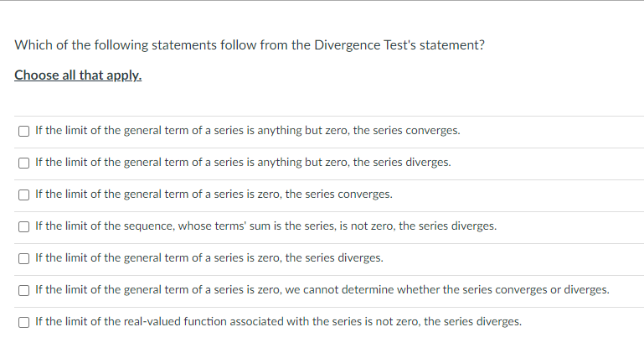Check the 'real-valued function' option checkbox
Image resolution: width=644 pixels, height=353 pixels.
coord(23,322)
